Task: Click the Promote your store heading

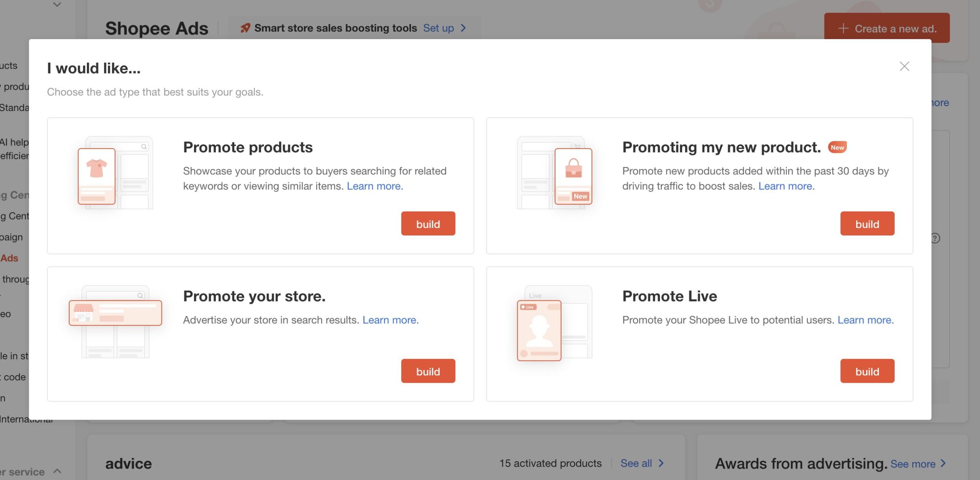Action: click(x=254, y=296)
